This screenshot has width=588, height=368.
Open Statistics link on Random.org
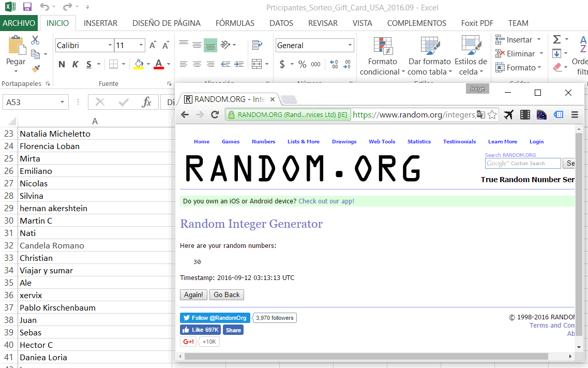click(419, 141)
